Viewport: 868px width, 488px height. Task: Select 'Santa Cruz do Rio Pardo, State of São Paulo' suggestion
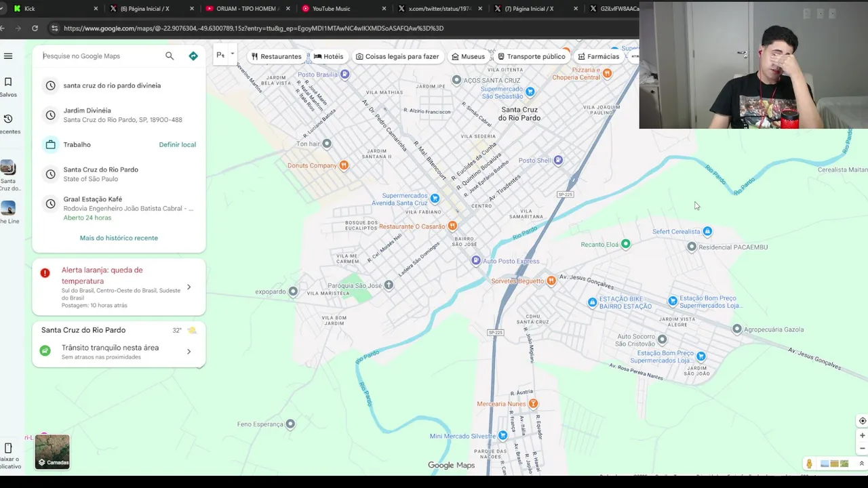119,174
